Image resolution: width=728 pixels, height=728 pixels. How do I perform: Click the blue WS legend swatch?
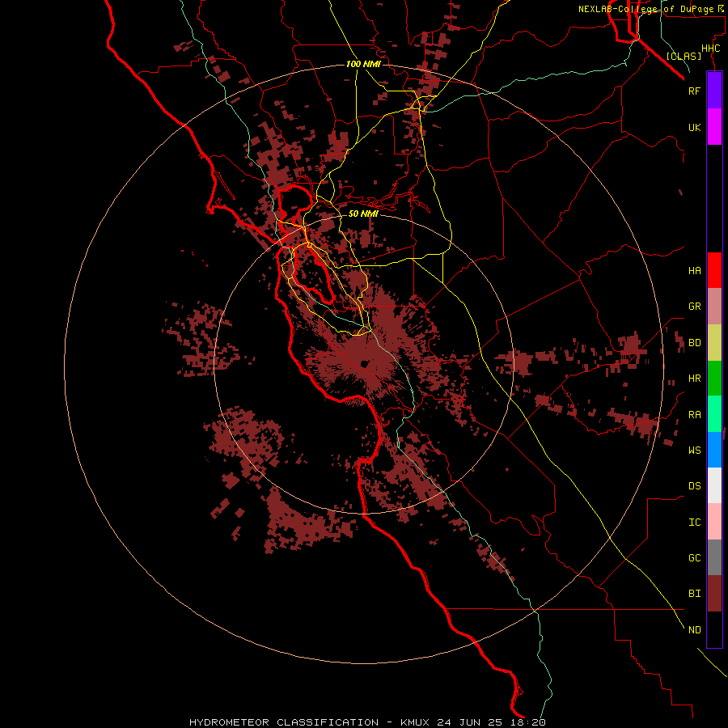click(714, 450)
